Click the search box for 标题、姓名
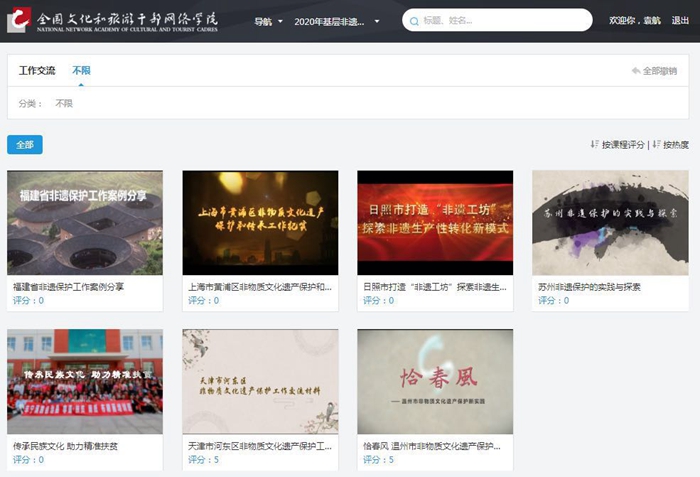 point(500,21)
